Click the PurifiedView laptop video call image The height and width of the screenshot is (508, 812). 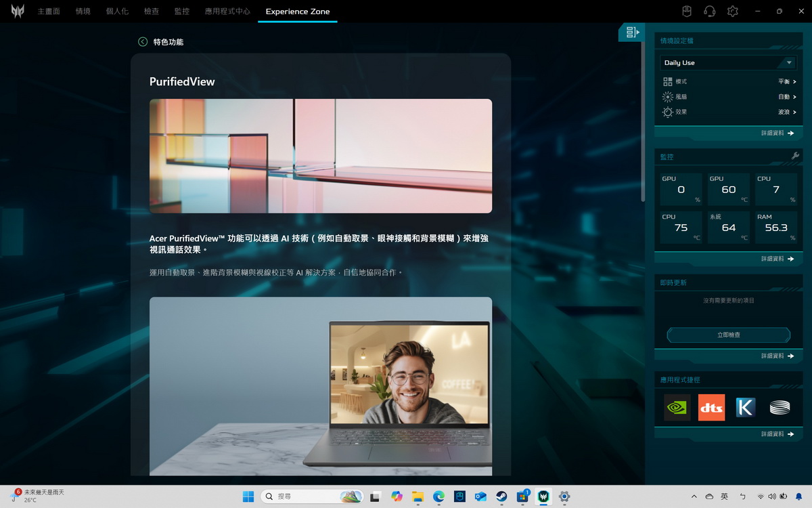coord(321,386)
